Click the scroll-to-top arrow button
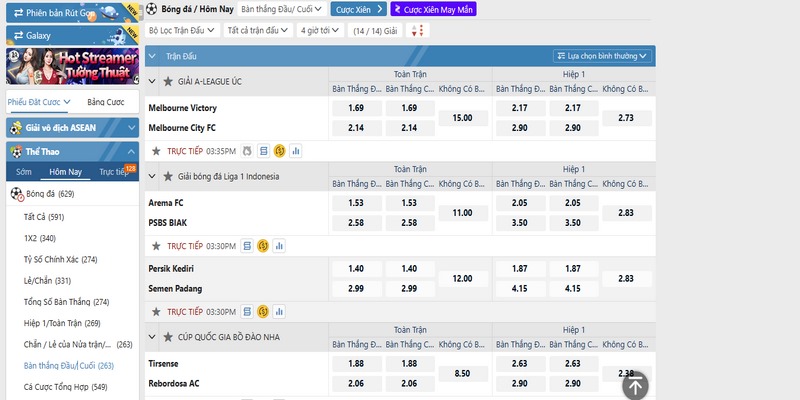Screen dimensions: 800x400 tap(636, 384)
